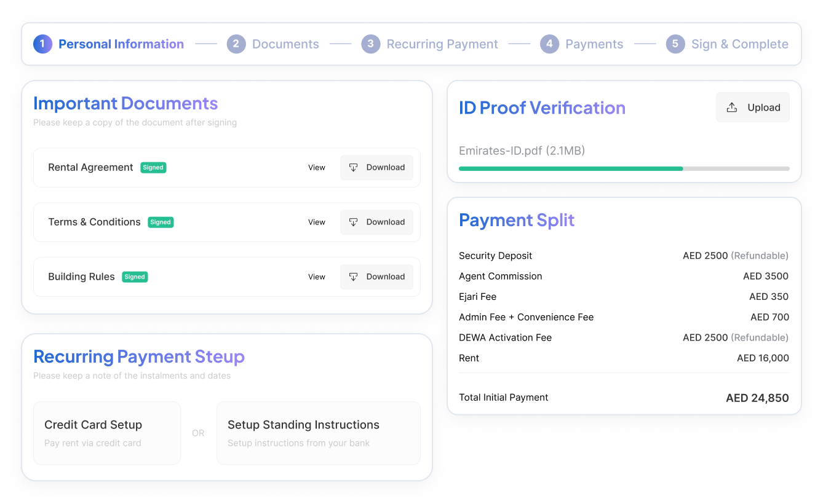
Task: Switch to Documents step label
Action: pyautogui.click(x=285, y=44)
